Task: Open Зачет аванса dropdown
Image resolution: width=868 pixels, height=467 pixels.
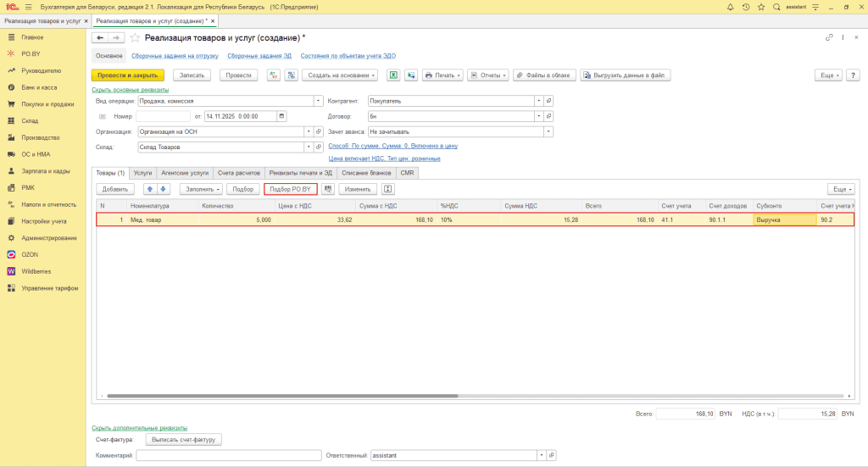Action: pos(548,131)
